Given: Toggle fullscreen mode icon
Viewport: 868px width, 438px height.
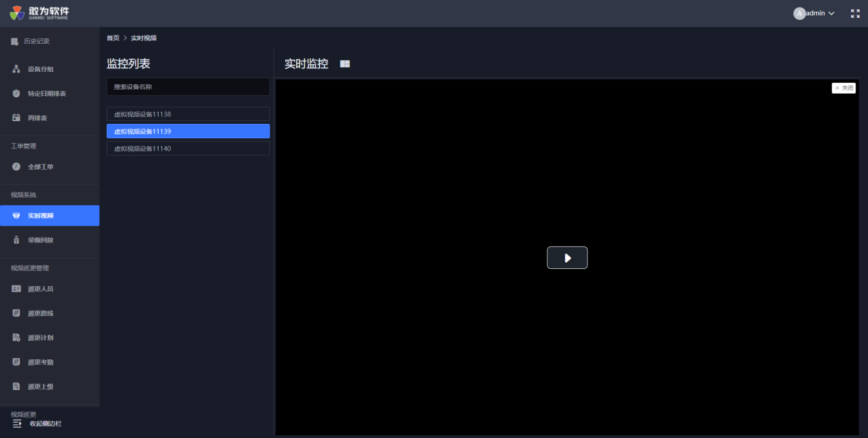Looking at the screenshot, I should point(855,14).
